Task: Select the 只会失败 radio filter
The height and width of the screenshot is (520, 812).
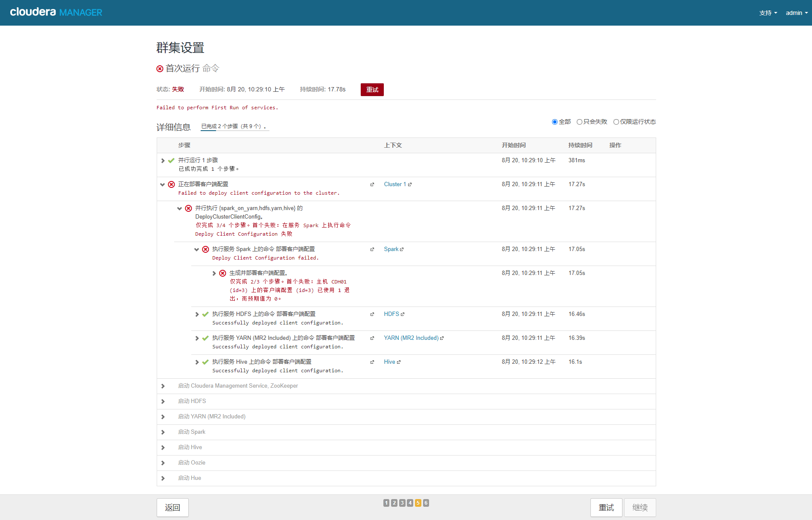Action: (579, 122)
